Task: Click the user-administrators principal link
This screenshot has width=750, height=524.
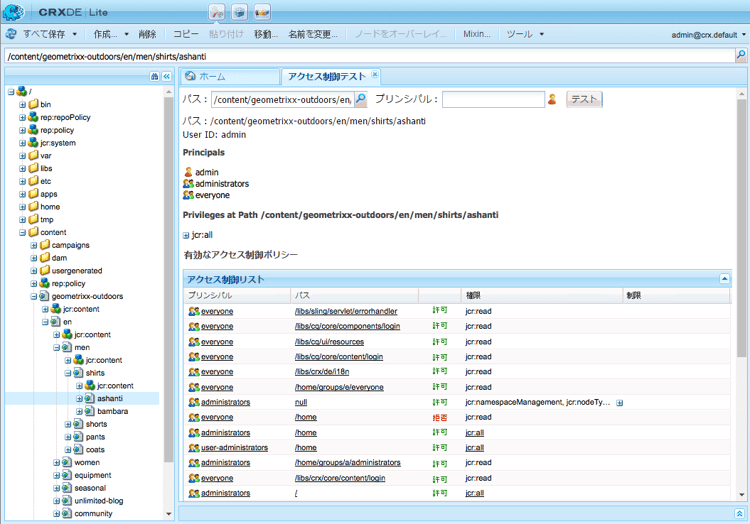Action: pos(234,448)
